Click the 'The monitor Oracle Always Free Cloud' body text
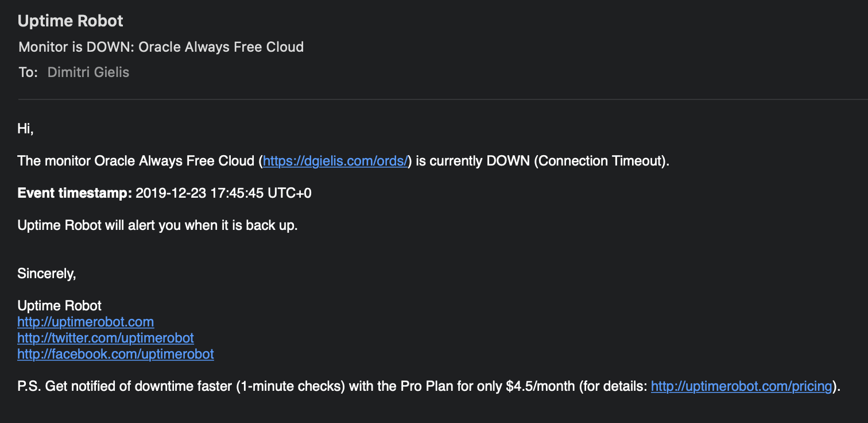The image size is (868, 423). (137, 161)
